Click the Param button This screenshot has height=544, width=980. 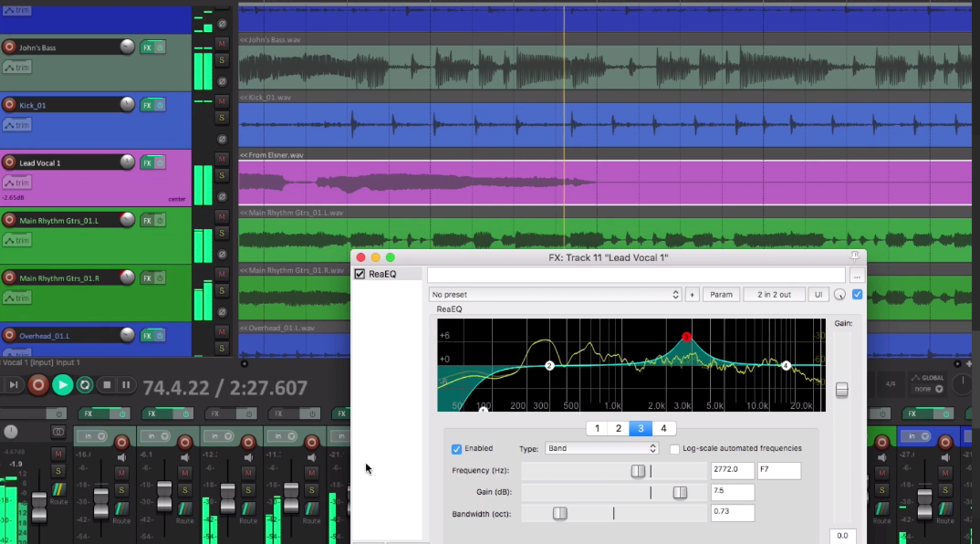point(721,295)
